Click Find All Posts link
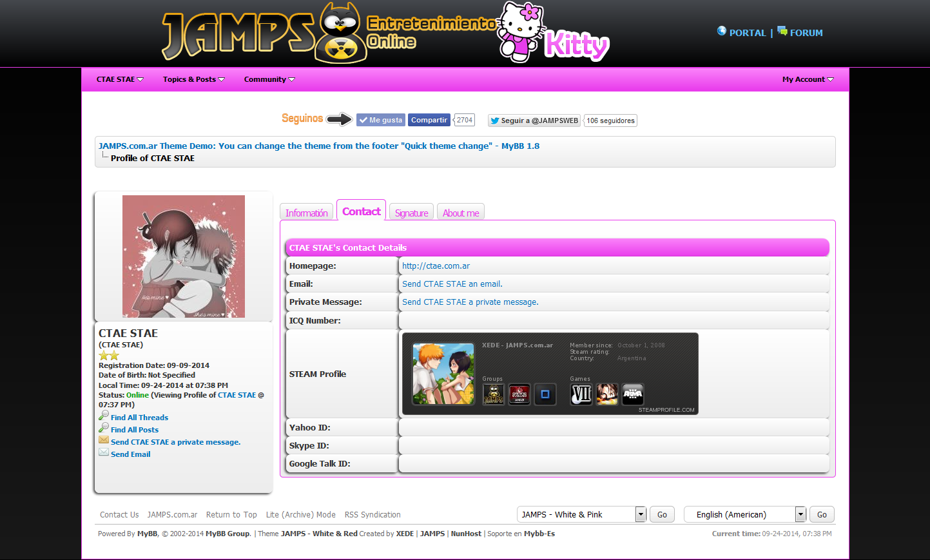 pos(135,430)
